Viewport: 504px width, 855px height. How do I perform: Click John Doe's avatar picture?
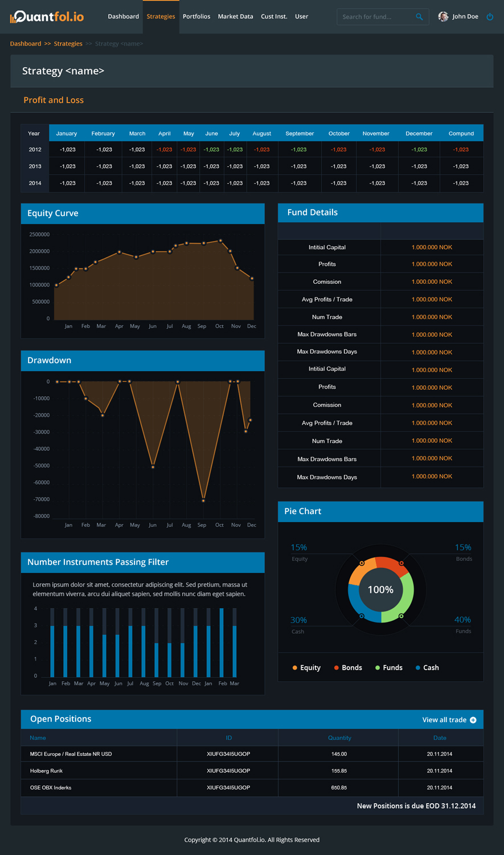pyautogui.click(x=443, y=17)
